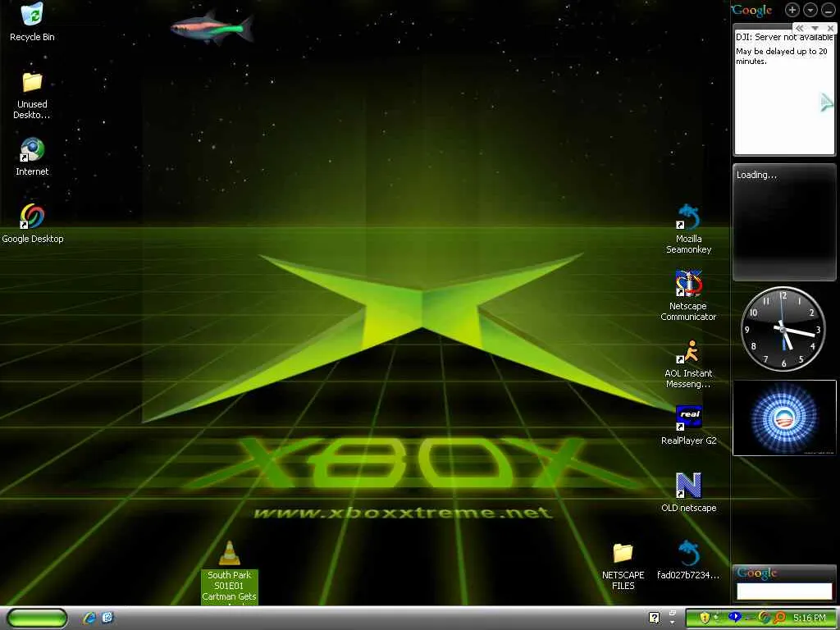The width and height of the screenshot is (840, 630).
Task: Click the Google sidebar search box
Action: [x=784, y=591]
